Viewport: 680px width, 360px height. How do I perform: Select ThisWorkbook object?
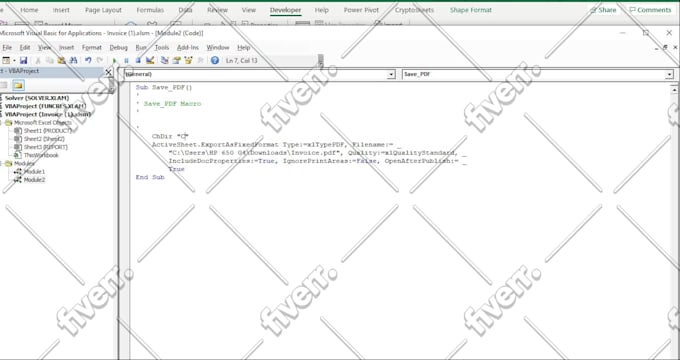(x=41, y=155)
